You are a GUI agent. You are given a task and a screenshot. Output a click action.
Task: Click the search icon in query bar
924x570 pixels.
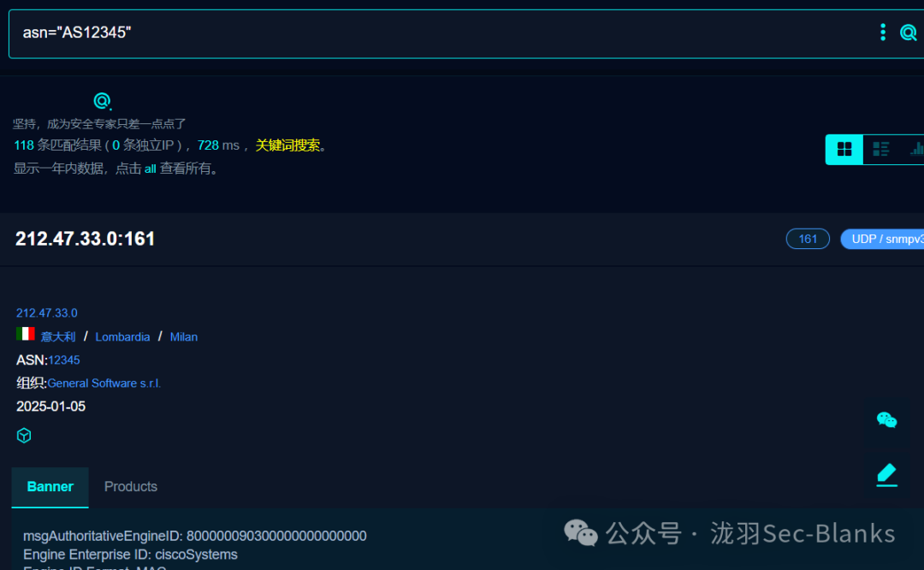point(908,33)
